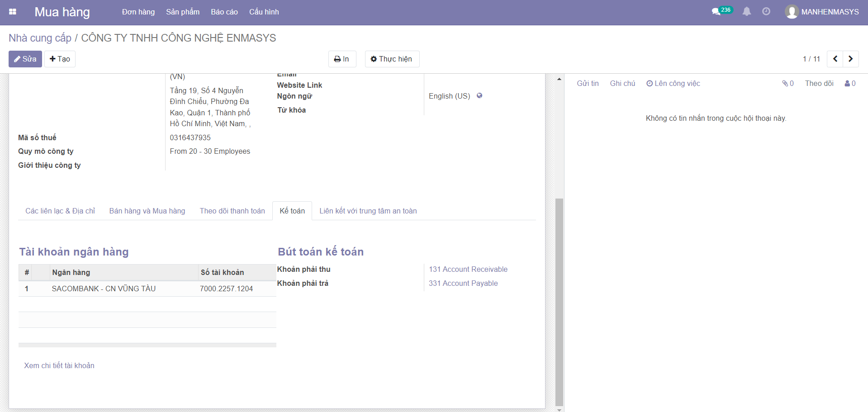Go to the previous record arrow

[x=835, y=59]
